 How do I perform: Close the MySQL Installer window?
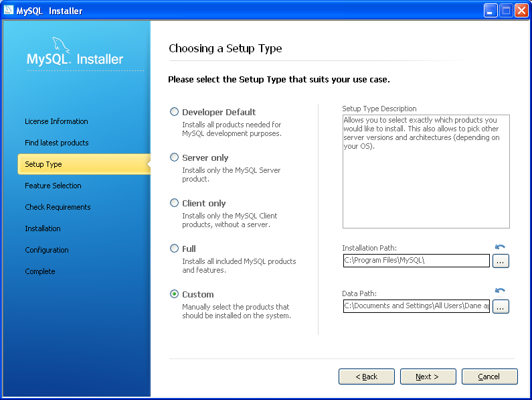[x=521, y=11]
